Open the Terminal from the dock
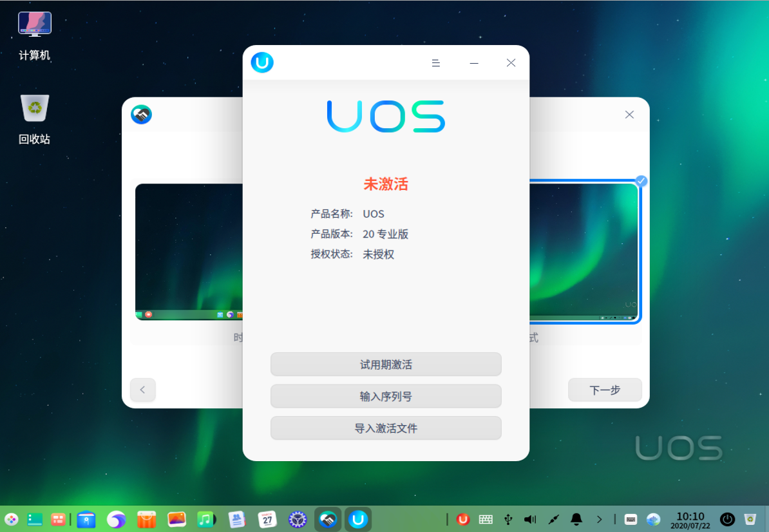Viewport: 769px width, 532px height. click(34, 519)
